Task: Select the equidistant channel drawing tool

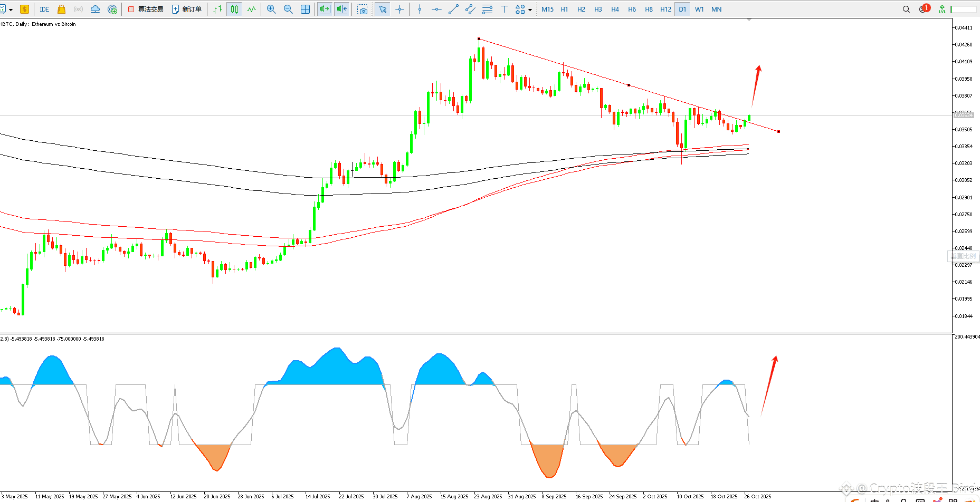Action: (470, 9)
